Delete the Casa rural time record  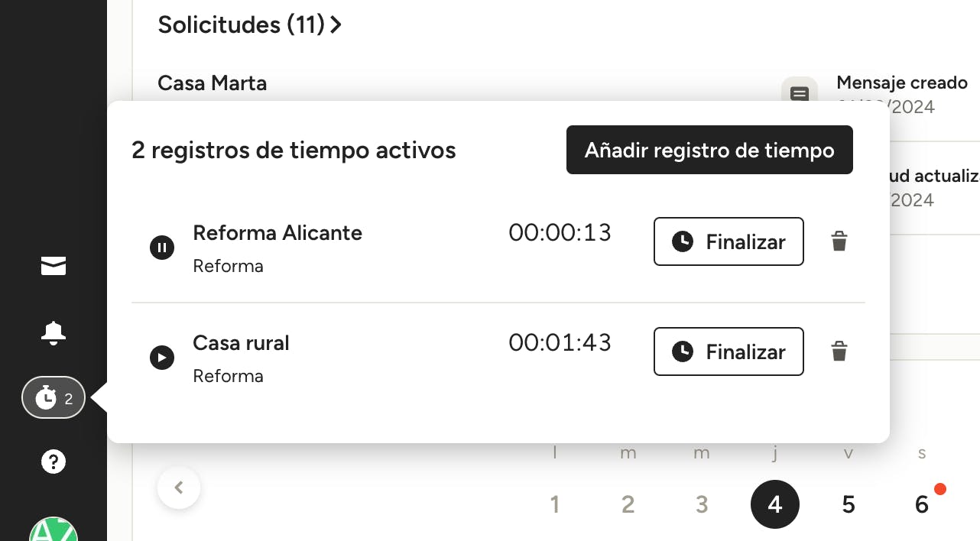pyautogui.click(x=839, y=351)
